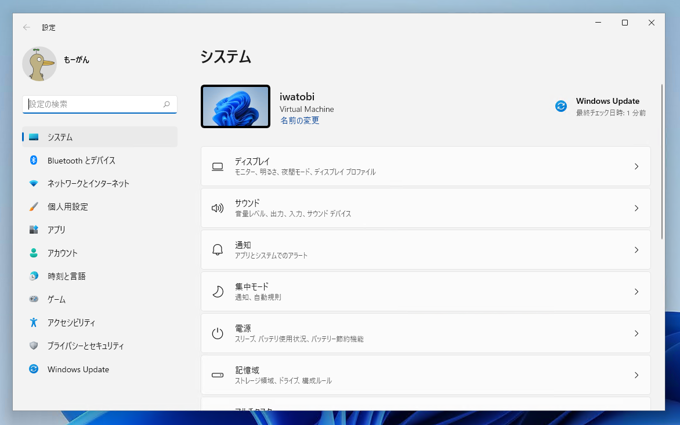Screen dimensions: 680x425
Task: Click the magnifier icon in search box
Action: click(x=167, y=104)
